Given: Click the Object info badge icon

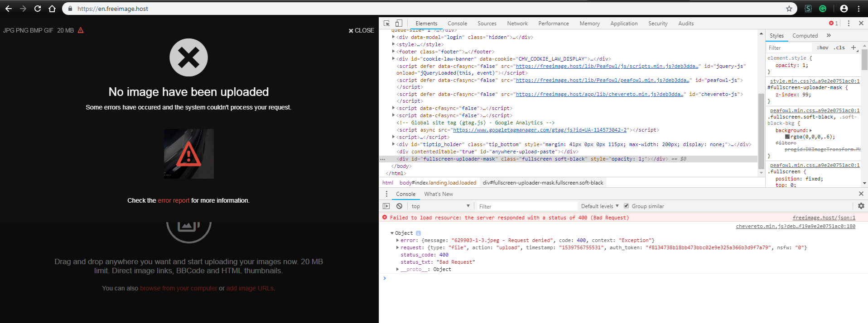Looking at the screenshot, I should 418,233.
